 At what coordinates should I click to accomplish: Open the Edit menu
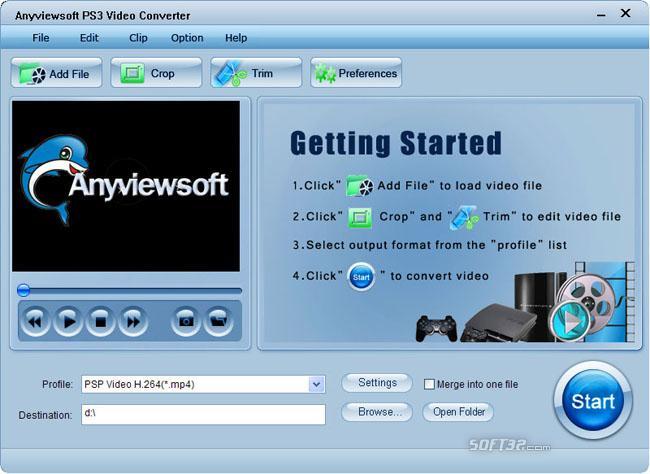[89, 38]
